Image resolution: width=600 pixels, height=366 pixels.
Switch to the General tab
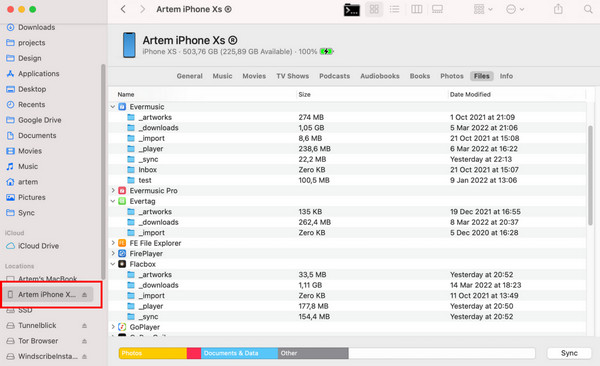pyautogui.click(x=189, y=76)
